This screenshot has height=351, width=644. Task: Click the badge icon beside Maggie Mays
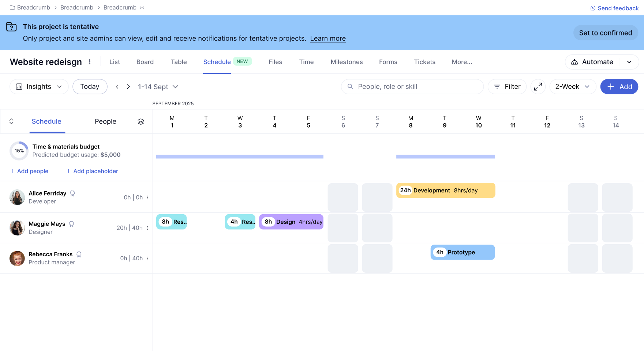coord(72,224)
